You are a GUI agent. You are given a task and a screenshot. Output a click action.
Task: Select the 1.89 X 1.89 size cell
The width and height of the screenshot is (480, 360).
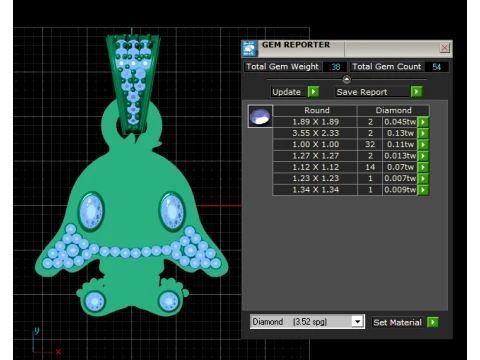click(x=315, y=122)
